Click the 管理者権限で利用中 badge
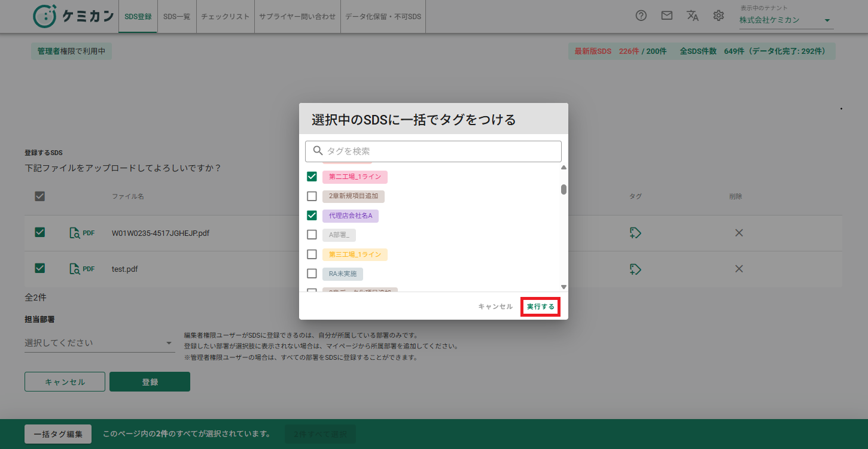Viewport: 868px width, 449px height. (71, 51)
